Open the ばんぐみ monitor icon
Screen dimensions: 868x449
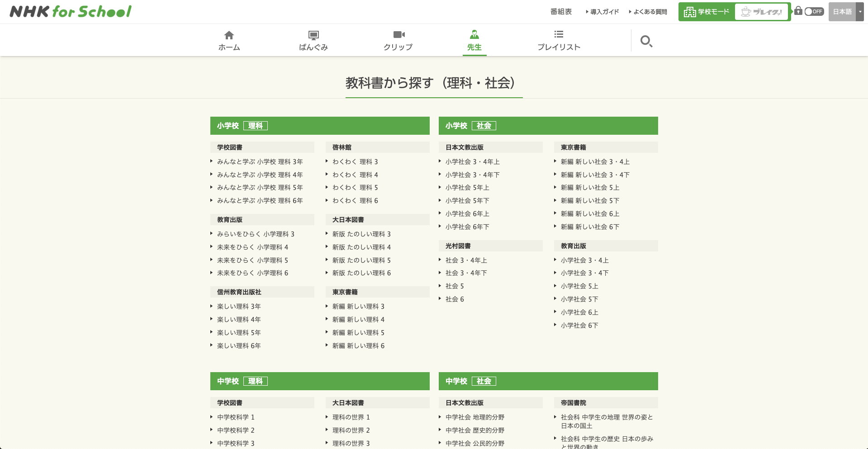(313, 35)
